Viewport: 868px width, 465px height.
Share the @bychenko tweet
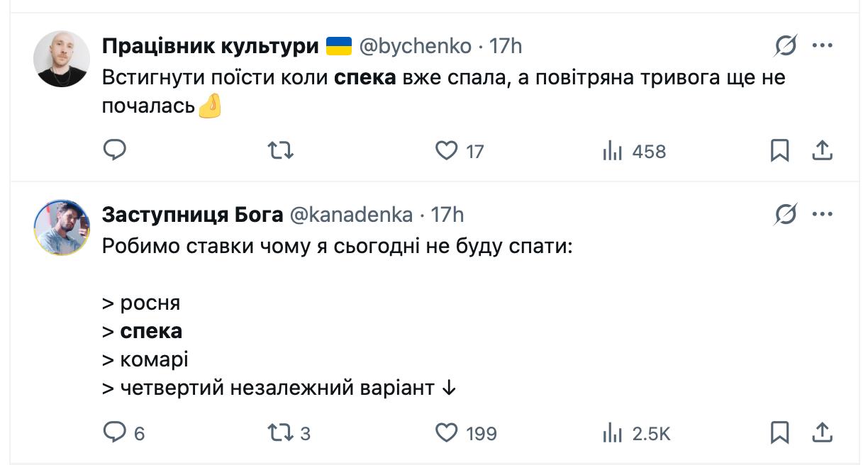(821, 150)
